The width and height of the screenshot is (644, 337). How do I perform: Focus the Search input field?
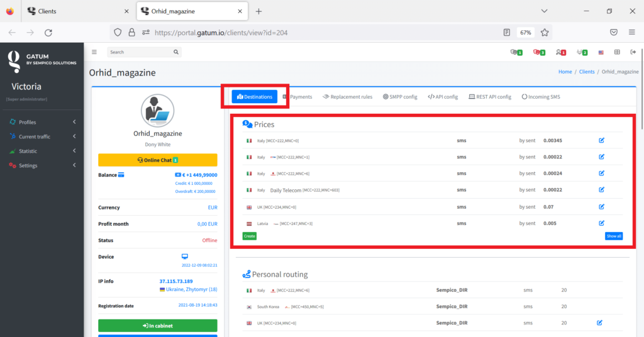click(140, 52)
